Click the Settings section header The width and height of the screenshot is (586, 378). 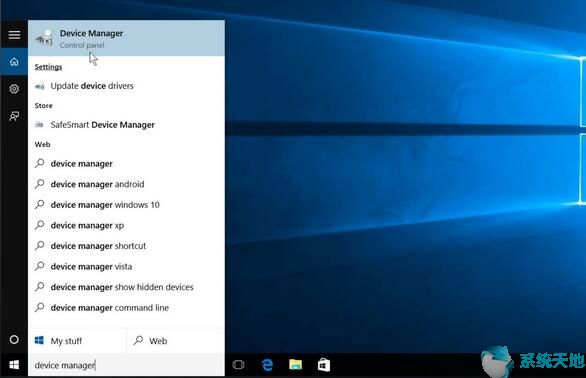(x=48, y=67)
